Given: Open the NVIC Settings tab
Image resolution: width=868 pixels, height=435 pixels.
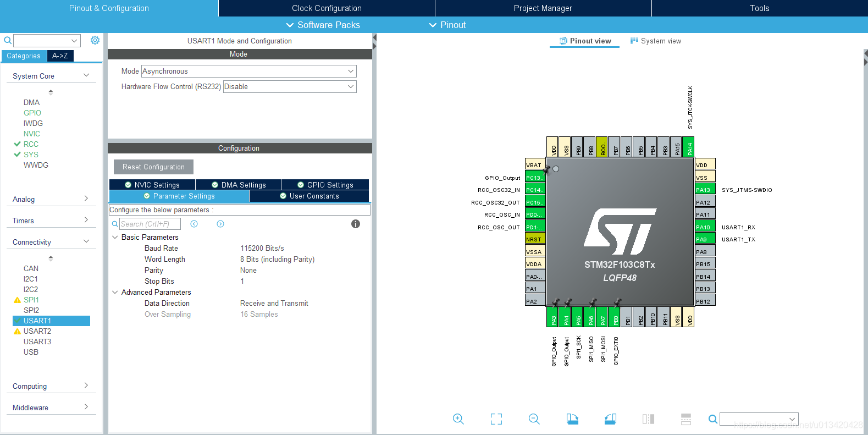Looking at the screenshot, I should point(152,185).
